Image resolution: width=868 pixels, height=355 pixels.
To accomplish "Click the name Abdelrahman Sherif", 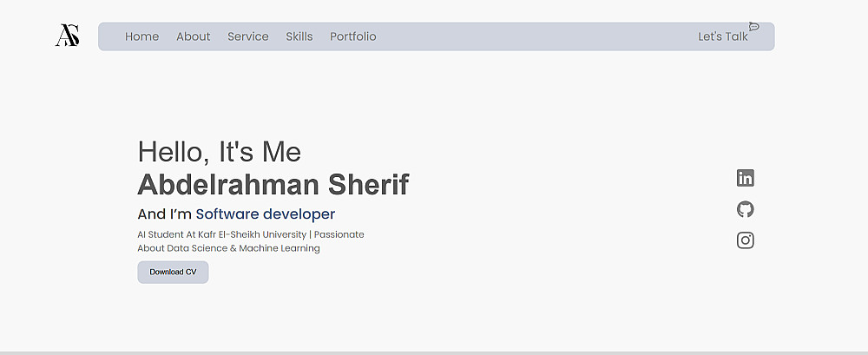I will click(x=273, y=185).
